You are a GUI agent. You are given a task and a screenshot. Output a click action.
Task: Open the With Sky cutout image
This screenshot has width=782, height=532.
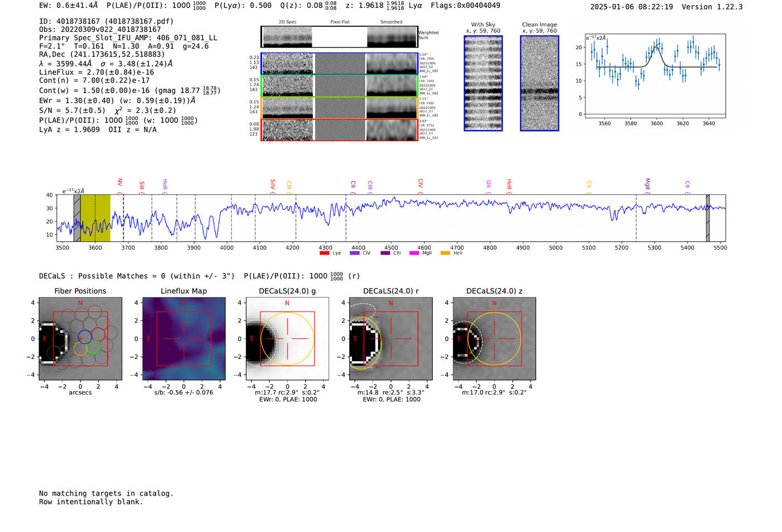[483, 83]
